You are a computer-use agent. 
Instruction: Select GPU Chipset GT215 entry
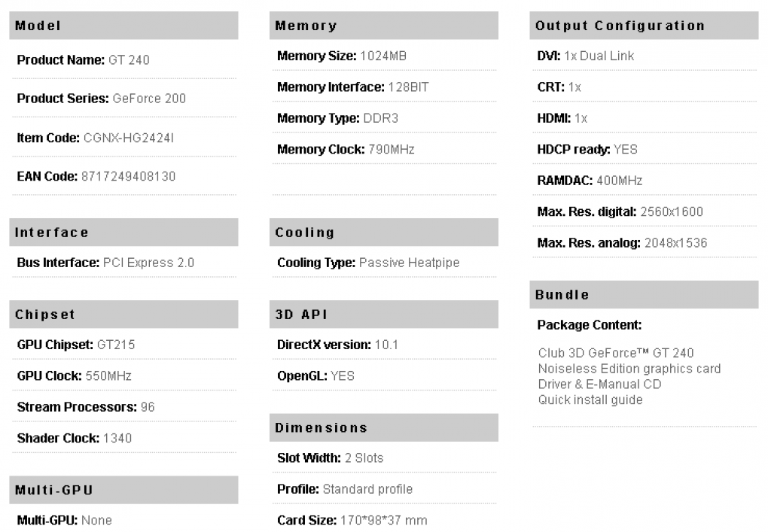click(76, 345)
